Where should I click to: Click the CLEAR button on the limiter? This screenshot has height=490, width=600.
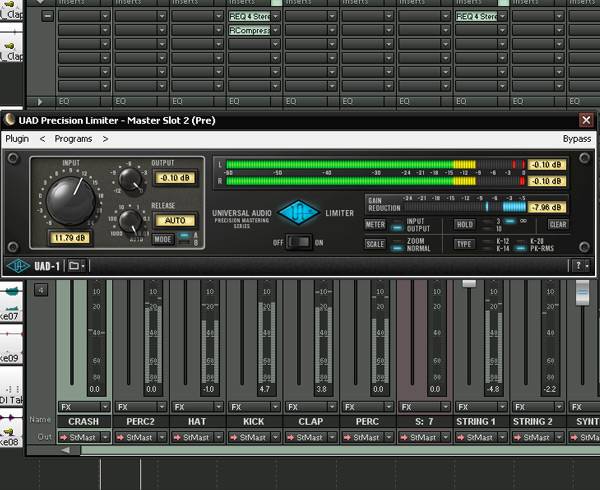pyautogui.click(x=558, y=225)
